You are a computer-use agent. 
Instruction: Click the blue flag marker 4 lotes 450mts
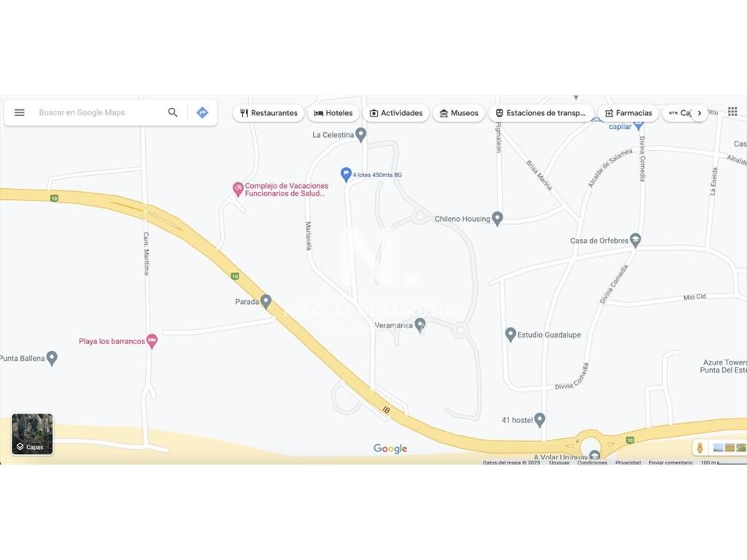pyautogui.click(x=346, y=175)
